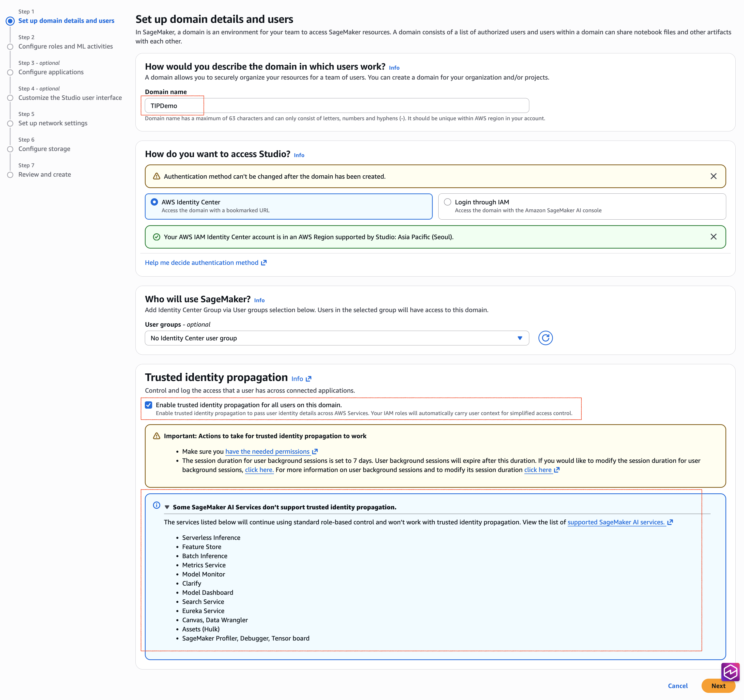Click external link icon beside Trusted identity propagation Info

(308, 379)
